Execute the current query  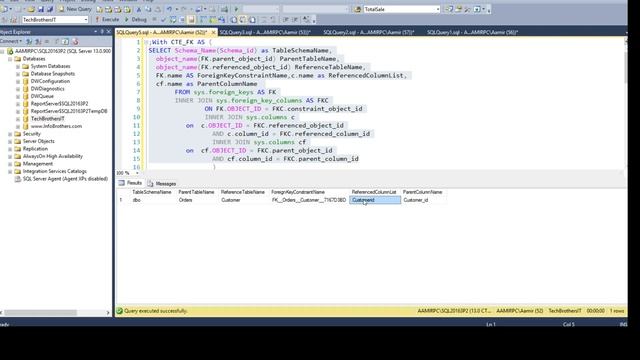[x=107, y=19]
